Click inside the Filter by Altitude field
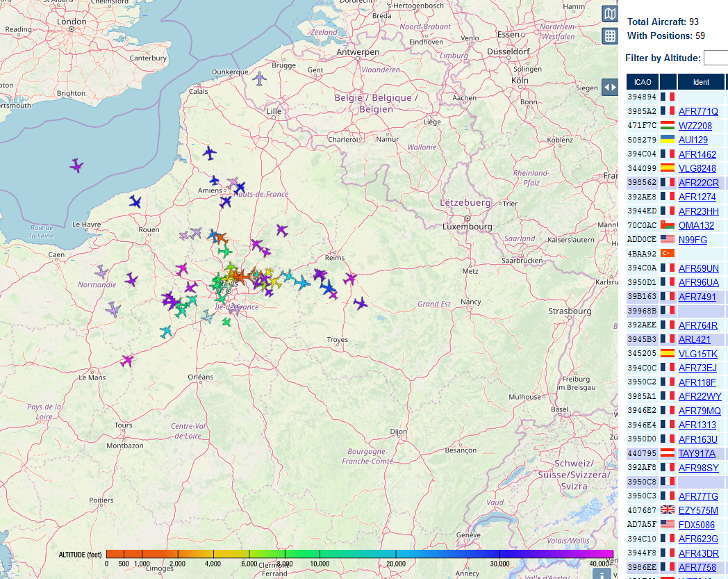This screenshot has height=579, width=728. [716, 58]
